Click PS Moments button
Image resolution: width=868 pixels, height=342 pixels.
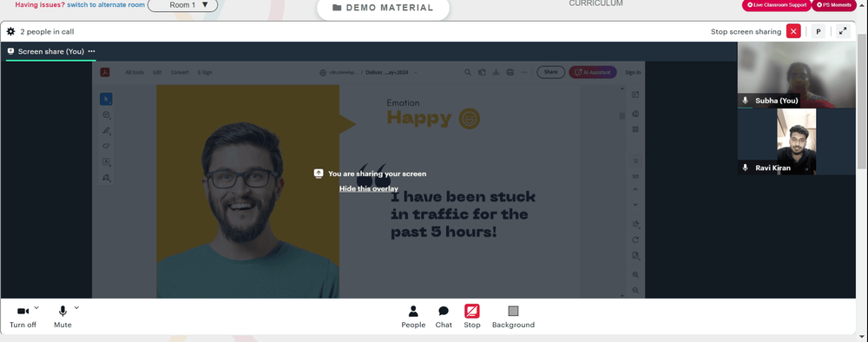click(834, 5)
